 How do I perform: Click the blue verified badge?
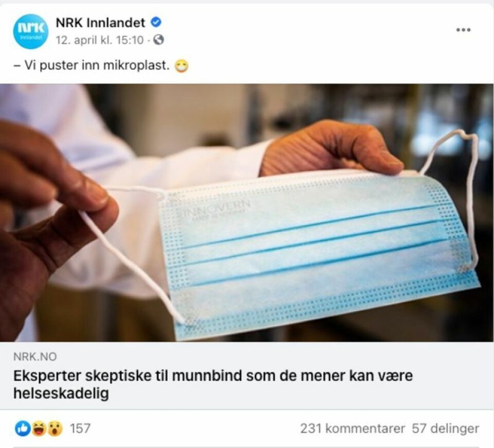coord(156,22)
